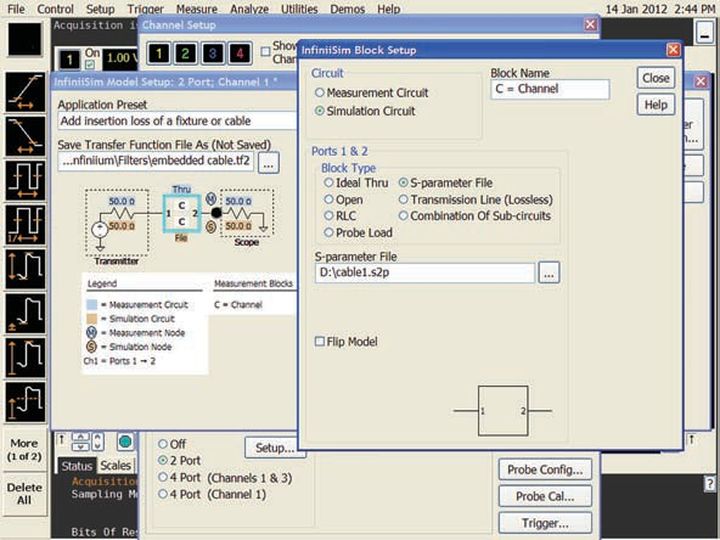The height and width of the screenshot is (540, 720).
Task: Click the teal round button near Status
Action: click(x=125, y=442)
